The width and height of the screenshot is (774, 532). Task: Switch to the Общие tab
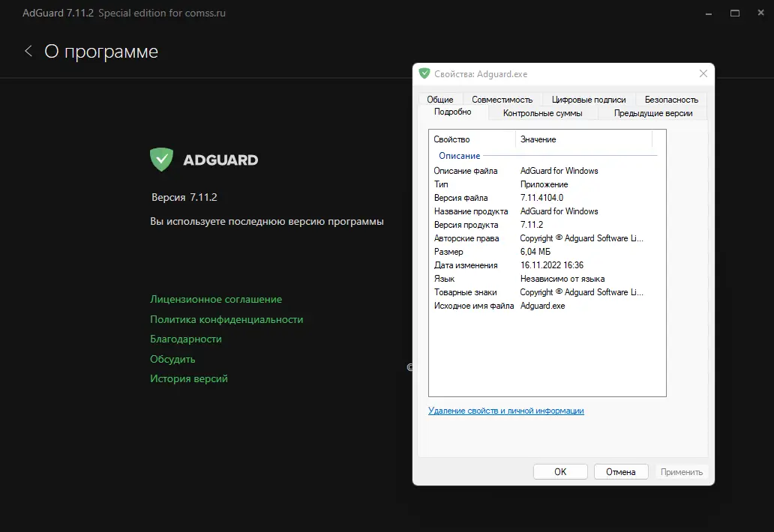tap(439, 100)
